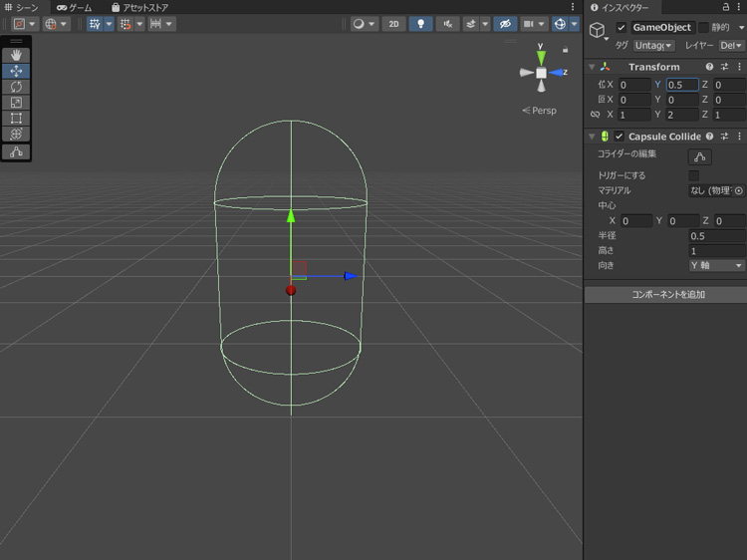The height and width of the screenshot is (560, 747).
Task: Toggle scene lighting with the lightbulb icon
Action: click(x=420, y=24)
